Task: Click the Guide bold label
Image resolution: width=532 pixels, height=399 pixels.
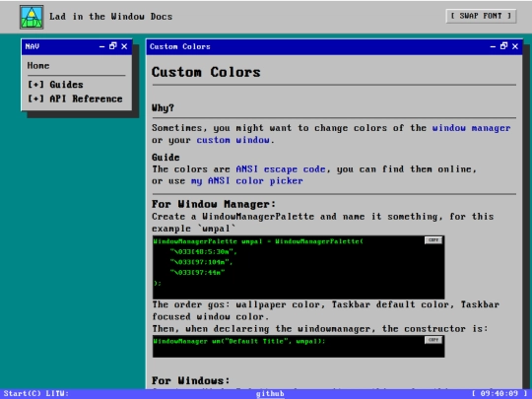Action: (166, 157)
